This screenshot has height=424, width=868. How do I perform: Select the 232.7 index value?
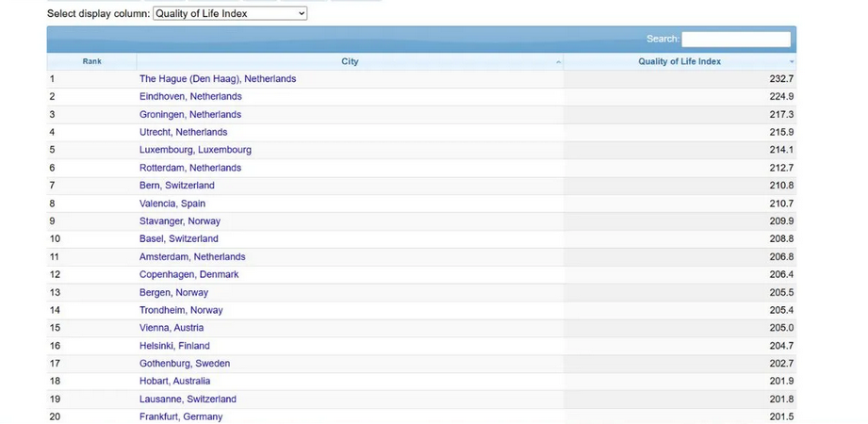click(781, 78)
